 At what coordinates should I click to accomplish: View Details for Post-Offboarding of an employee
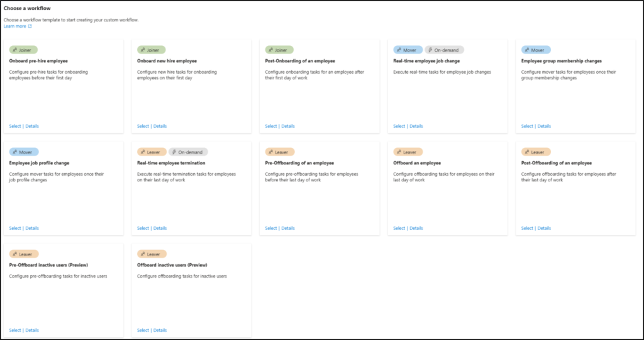pos(545,228)
